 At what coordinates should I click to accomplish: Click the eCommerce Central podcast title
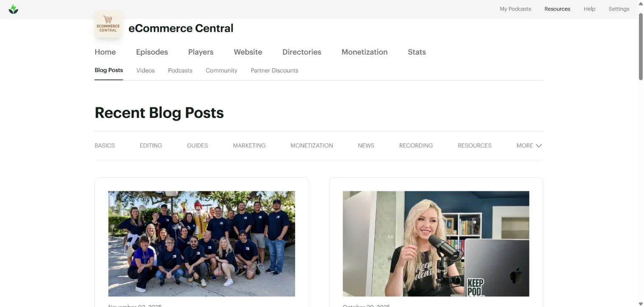coord(181,28)
